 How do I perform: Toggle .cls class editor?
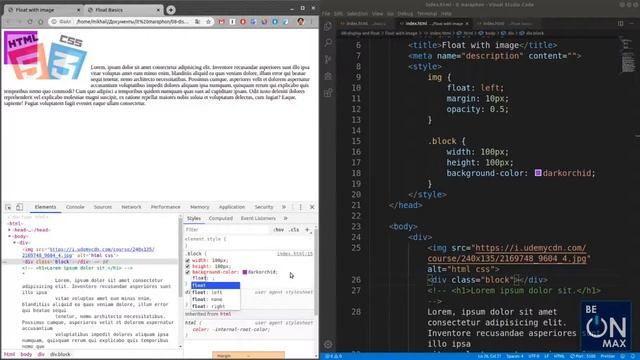click(294, 230)
